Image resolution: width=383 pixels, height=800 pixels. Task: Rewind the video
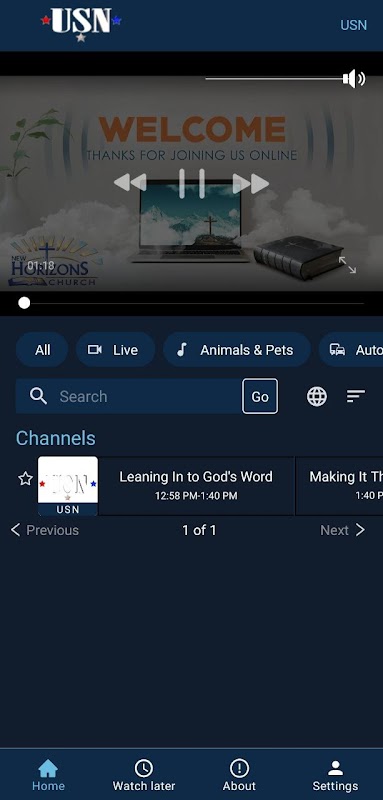[130, 183]
